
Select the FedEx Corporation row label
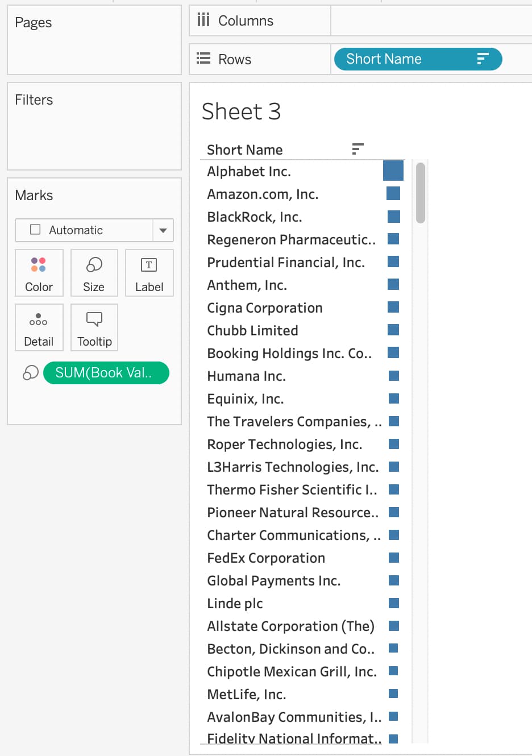[x=266, y=558]
